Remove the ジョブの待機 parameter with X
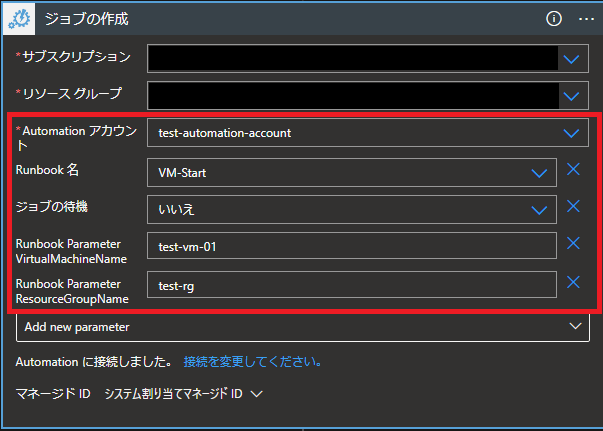Screen dimensions: 603x431 pos(573,206)
